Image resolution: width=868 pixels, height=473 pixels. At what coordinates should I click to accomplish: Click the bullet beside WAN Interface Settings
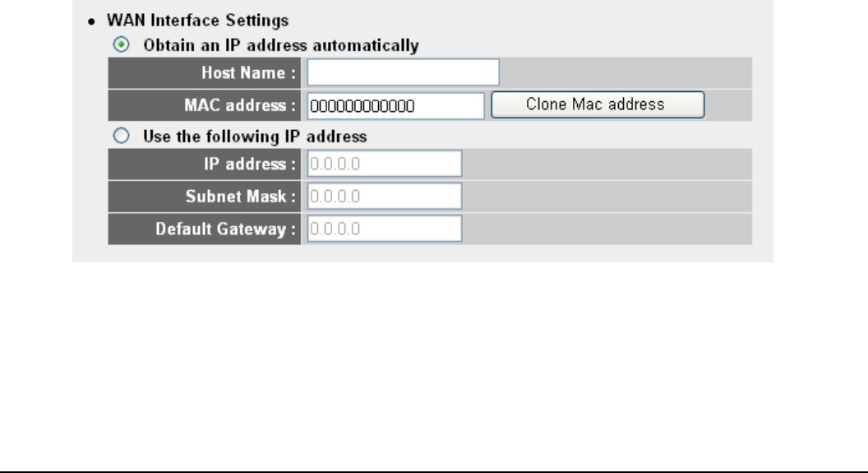point(91,22)
